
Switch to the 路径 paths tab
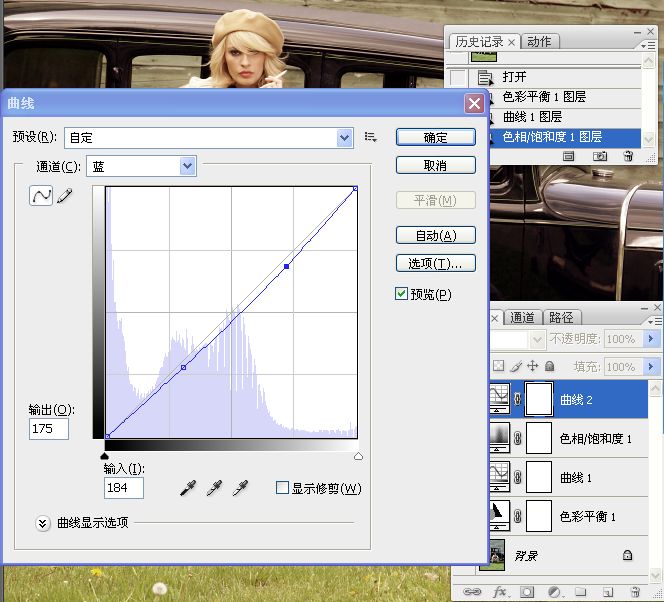[562, 317]
